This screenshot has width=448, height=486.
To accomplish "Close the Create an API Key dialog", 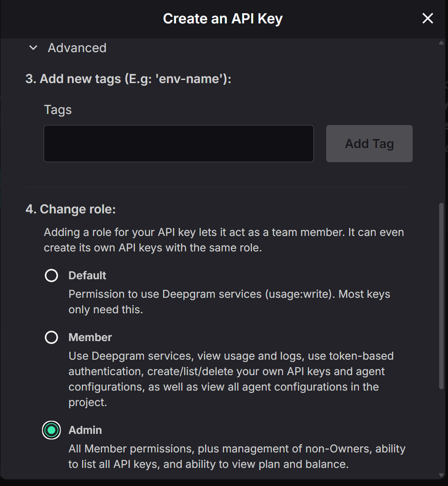I will [428, 18].
